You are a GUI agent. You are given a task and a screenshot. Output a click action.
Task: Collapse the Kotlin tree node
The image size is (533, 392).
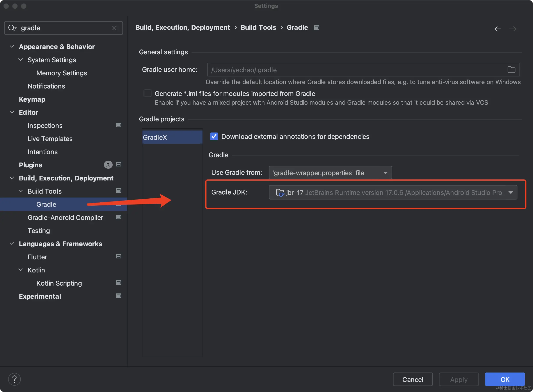[21, 270]
